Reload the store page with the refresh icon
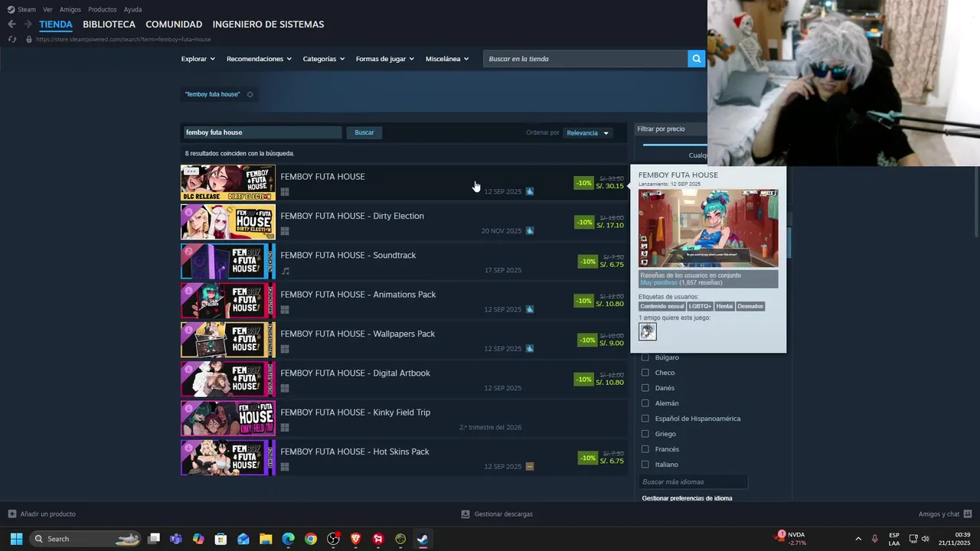This screenshot has height=551, width=980. (x=11, y=39)
